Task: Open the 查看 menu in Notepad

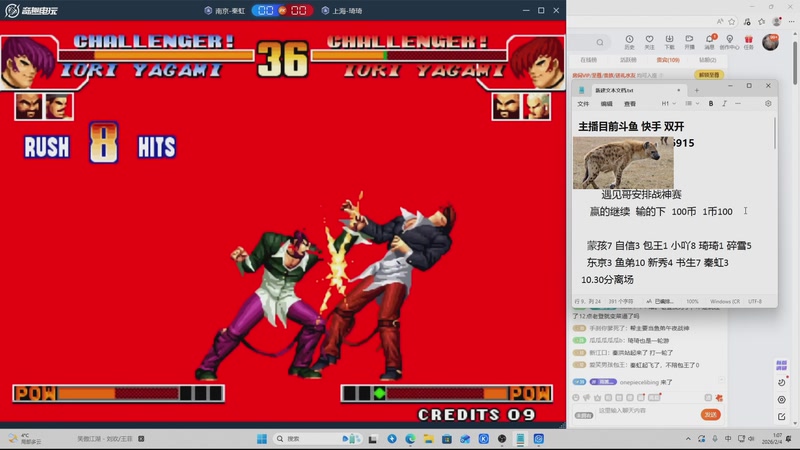Action: pyautogui.click(x=630, y=104)
